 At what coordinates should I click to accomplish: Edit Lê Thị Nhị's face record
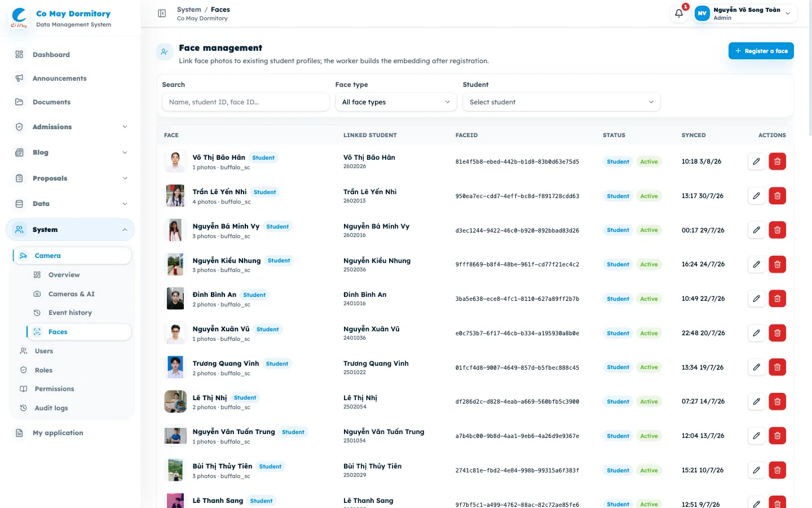(x=756, y=401)
